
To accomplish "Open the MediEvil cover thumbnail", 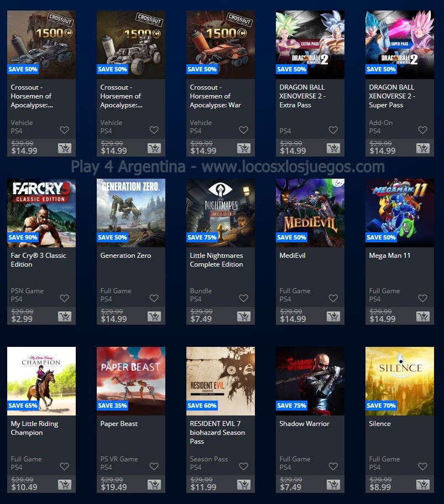I will click(x=310, y=213).
